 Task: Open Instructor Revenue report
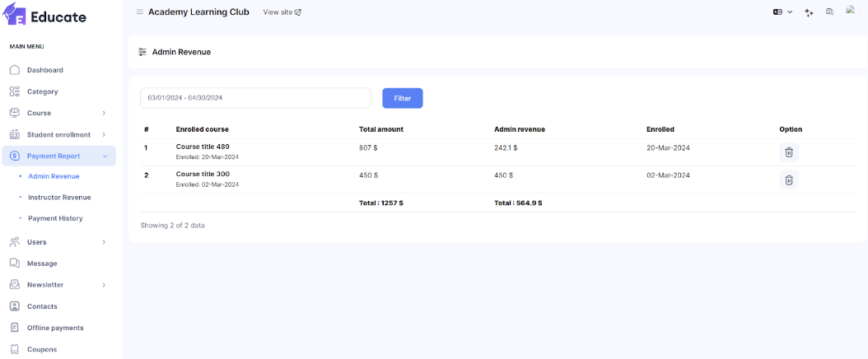[59, 198]
